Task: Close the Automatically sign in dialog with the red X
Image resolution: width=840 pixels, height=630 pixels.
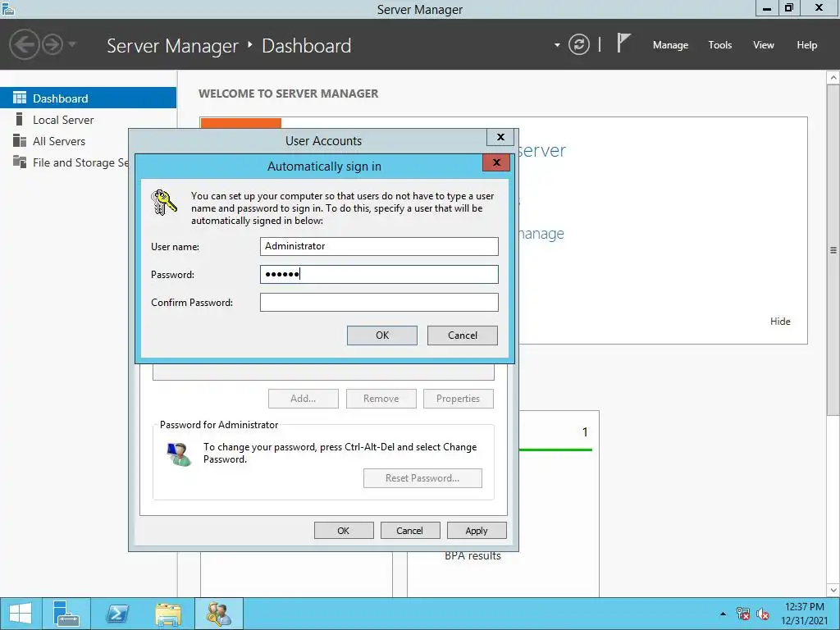Action: point(496,162)
